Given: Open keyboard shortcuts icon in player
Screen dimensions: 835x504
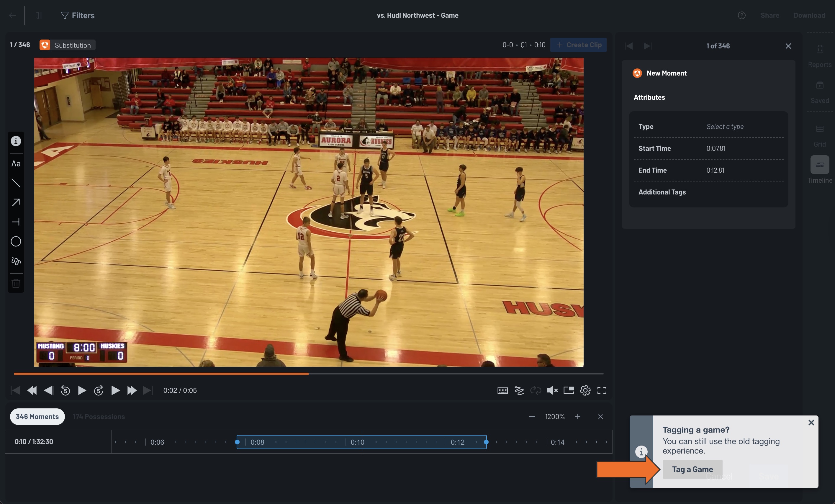Looking at the screenshot, I should pyautogui.click(x=502, y=390).
